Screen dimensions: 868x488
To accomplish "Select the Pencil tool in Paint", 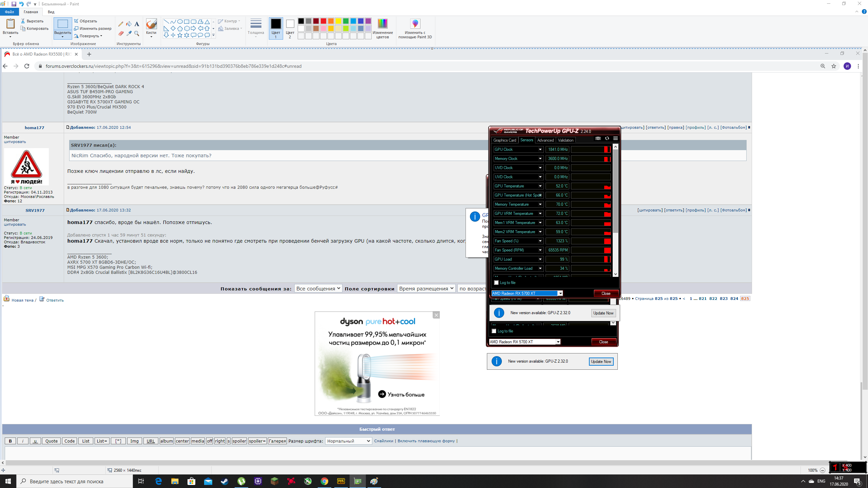I will click(x=121, y=24).
